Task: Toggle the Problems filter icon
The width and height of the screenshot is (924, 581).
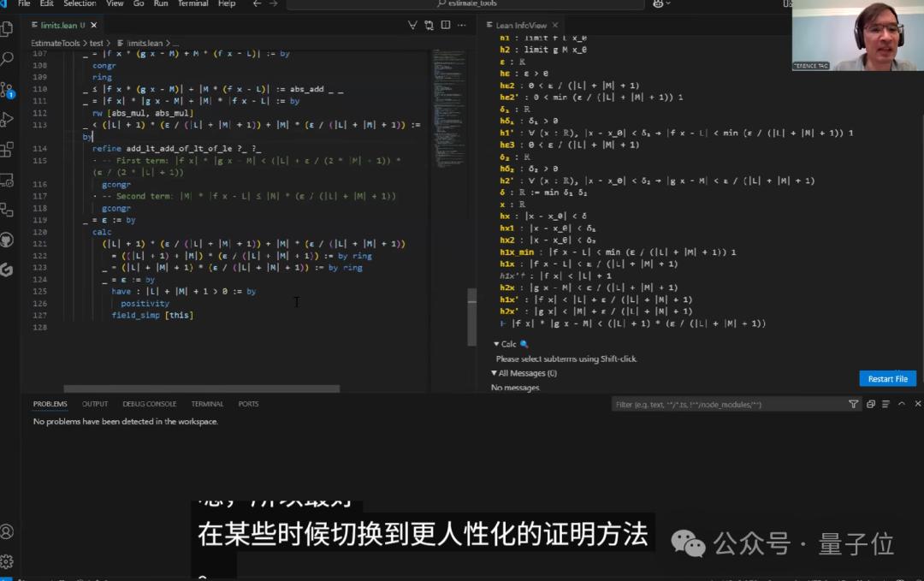Action: coord(854,403)
